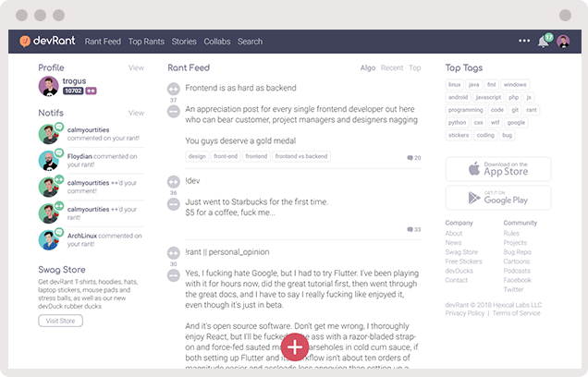This screenshot has height=377, width=588.
Task: Click trogus ++ supporter badge
Action: point(92,91)
